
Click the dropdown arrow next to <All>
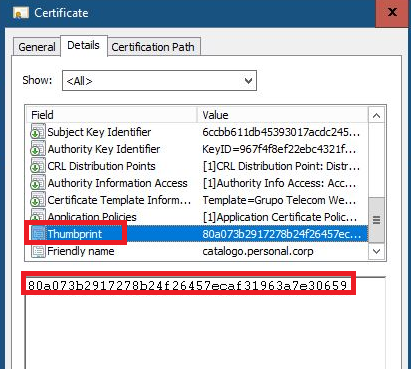pyautogui.click(x=248, y=81)
